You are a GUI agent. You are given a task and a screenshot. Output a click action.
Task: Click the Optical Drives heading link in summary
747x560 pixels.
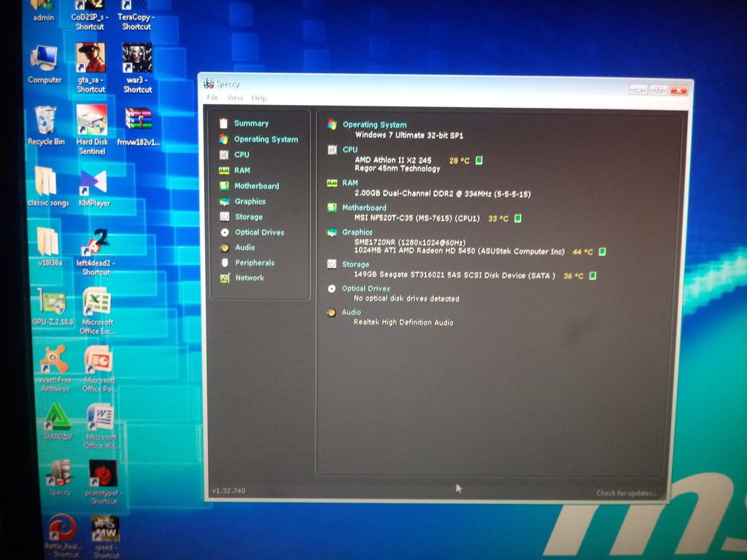(x=366, y=289)
